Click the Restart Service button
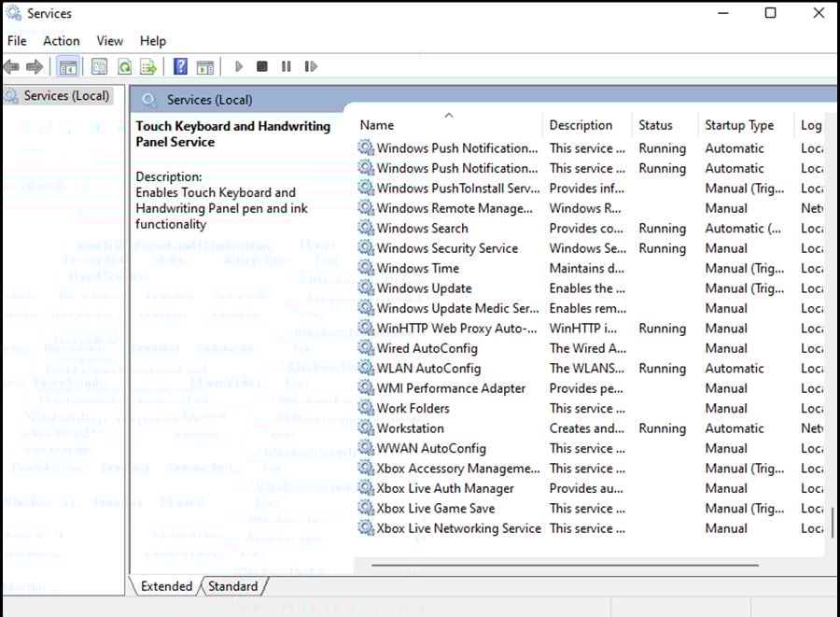 pos(311,66)
